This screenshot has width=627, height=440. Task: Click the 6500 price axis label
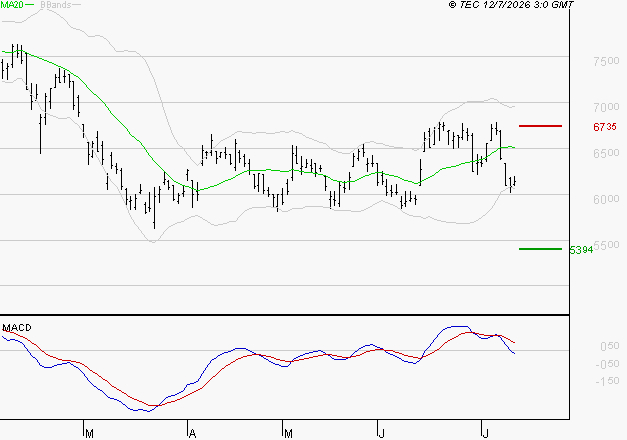click(606, 153)
